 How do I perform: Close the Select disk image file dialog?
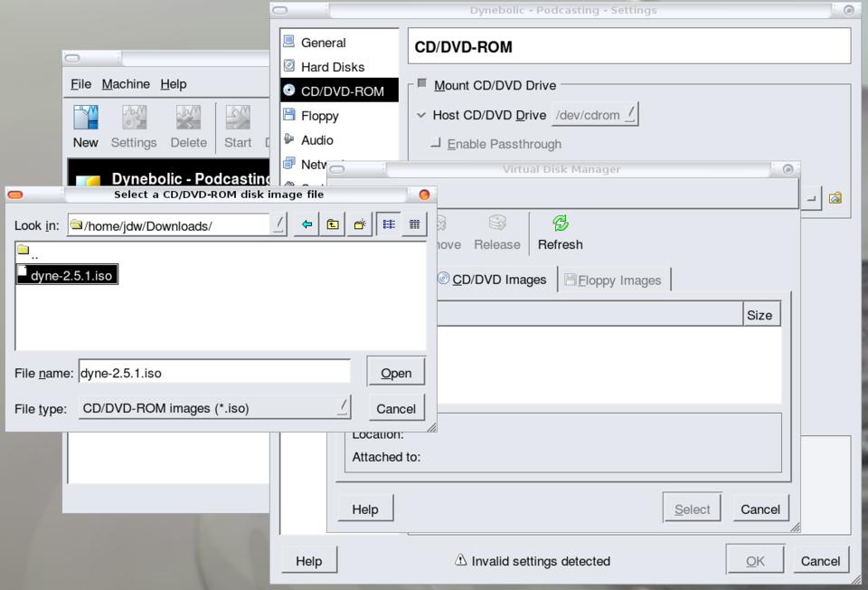point(424,195)
